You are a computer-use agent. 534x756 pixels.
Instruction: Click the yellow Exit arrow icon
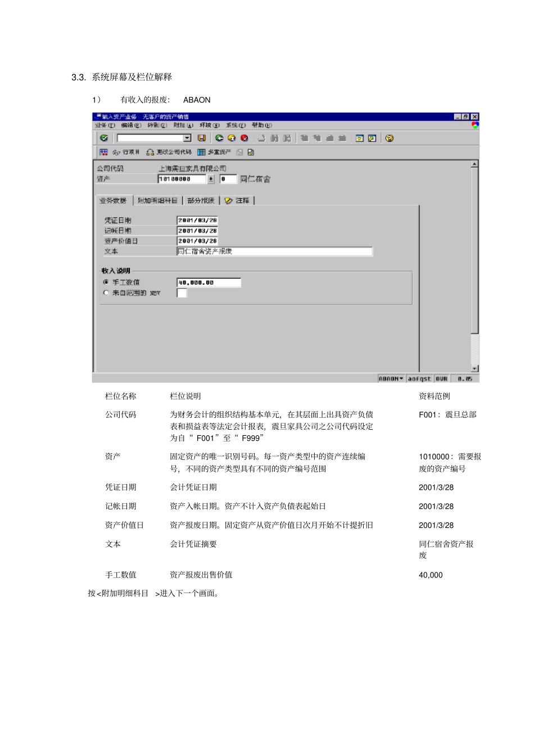pyautogui.click(x=232, y=138)
